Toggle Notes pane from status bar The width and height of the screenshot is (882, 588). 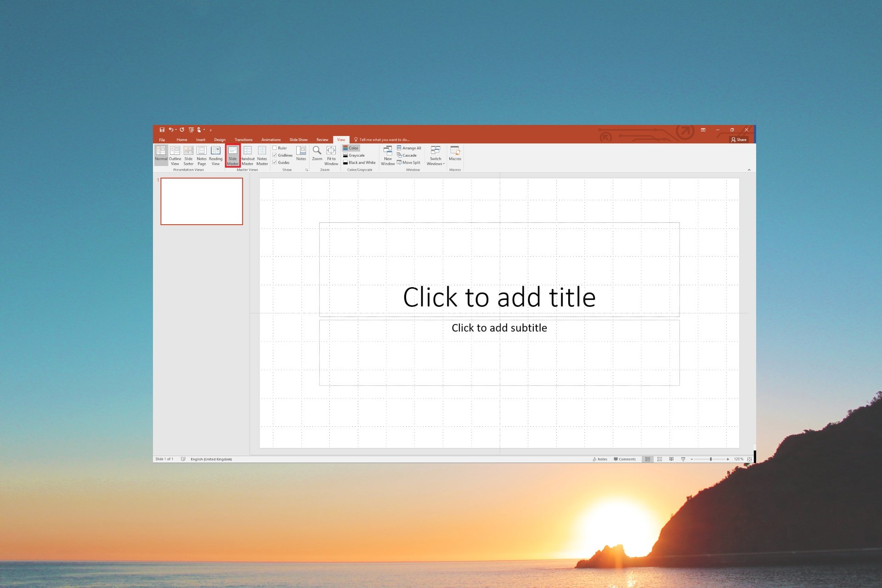click(600, 459)
